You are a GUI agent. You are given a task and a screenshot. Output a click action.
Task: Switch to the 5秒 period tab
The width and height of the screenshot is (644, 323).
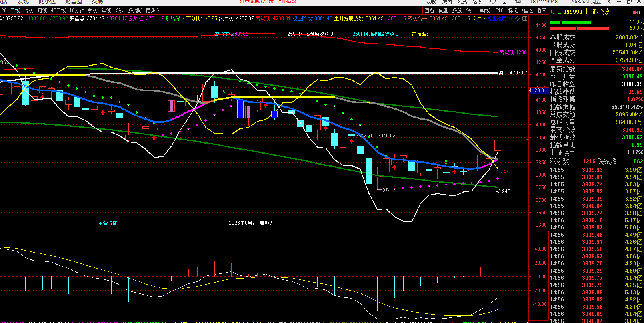(x=120, y=10)
